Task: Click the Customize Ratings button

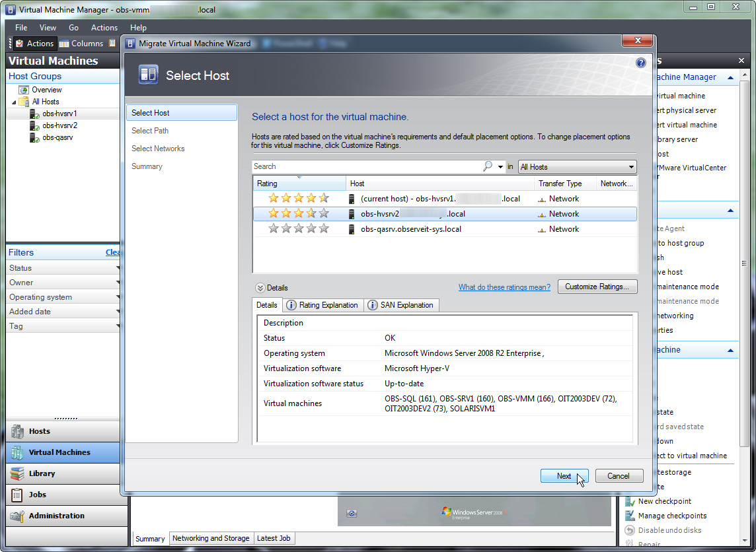Action: [597, 287]
